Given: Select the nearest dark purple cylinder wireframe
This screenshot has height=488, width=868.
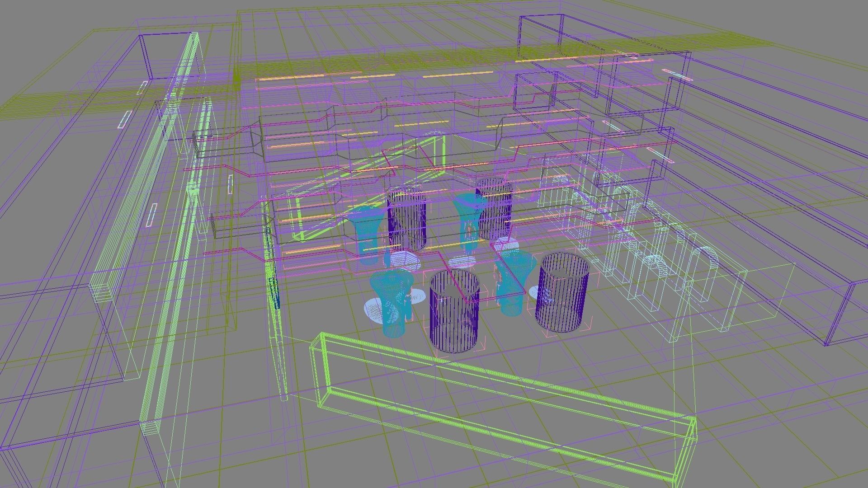Looking at the screenshot, I should (x=454, y=310).
